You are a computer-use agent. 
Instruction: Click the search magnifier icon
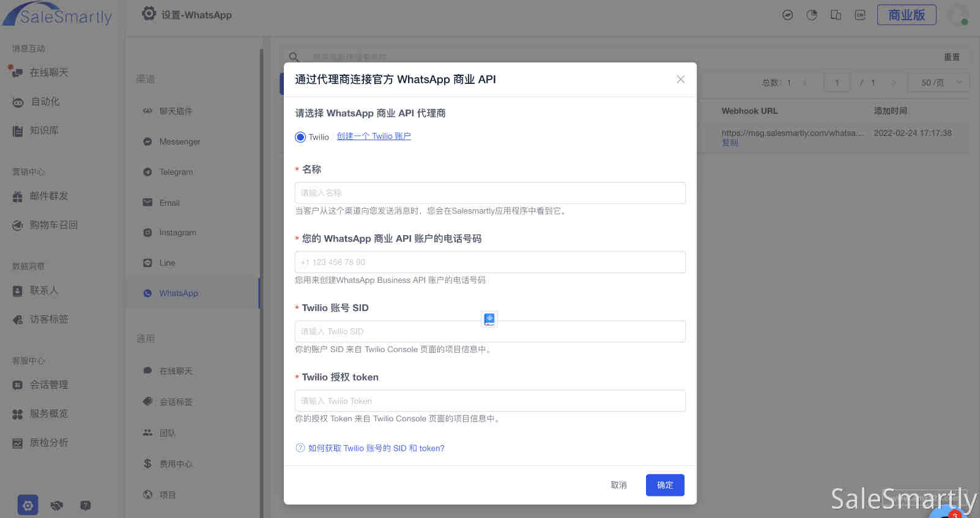pyautogui.click(x=294, y=57)
